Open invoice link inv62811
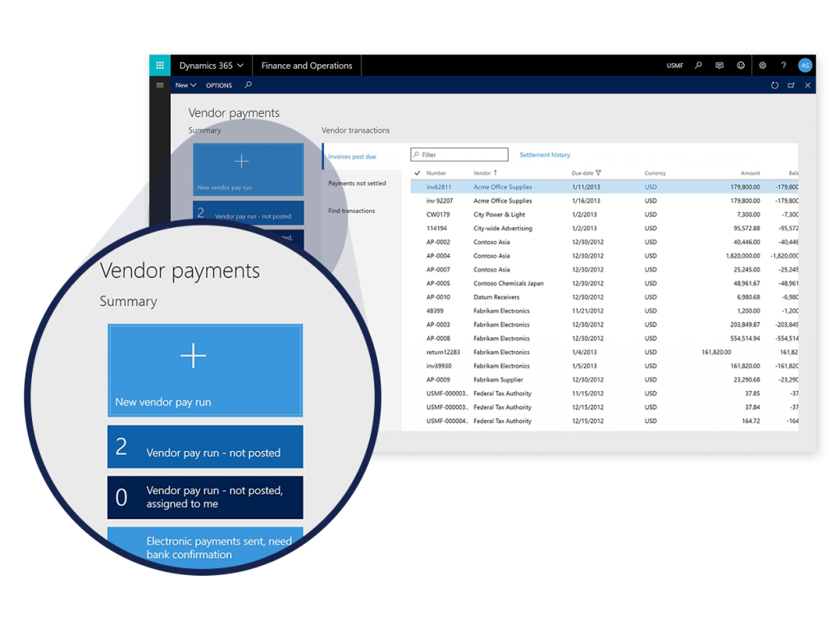840x629 pixels. click(439, 187)
